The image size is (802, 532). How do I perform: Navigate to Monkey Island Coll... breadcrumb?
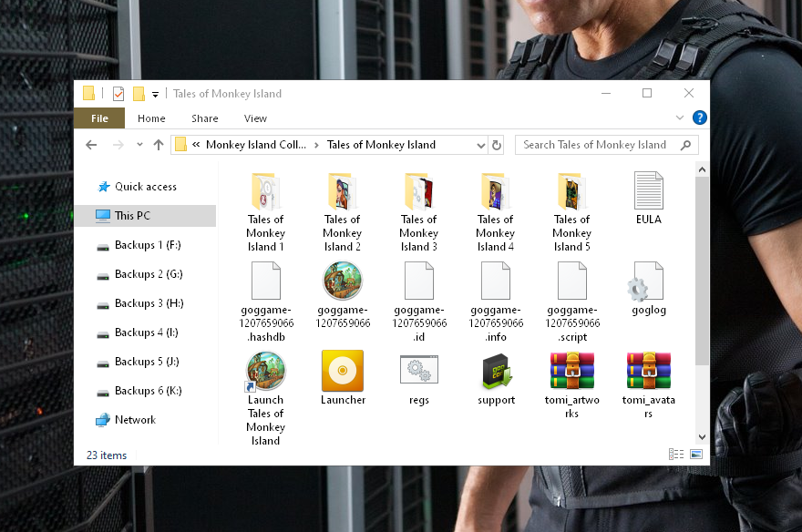click(256, 145)
